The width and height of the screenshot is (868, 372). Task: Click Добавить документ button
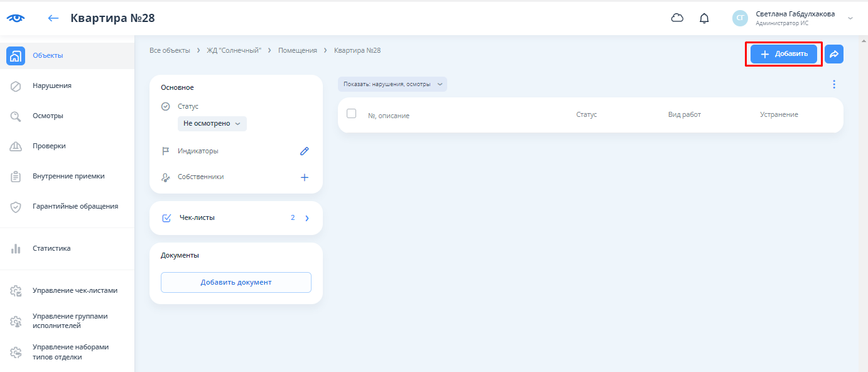(236, 282)
